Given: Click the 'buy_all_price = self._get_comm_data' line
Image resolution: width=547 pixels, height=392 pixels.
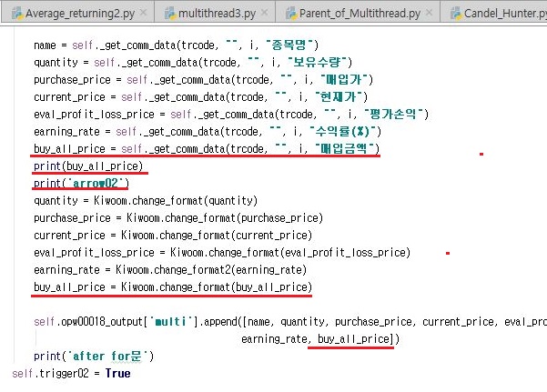Looking at the screenshot, I should pyautogui.click(x=207, y=149).
